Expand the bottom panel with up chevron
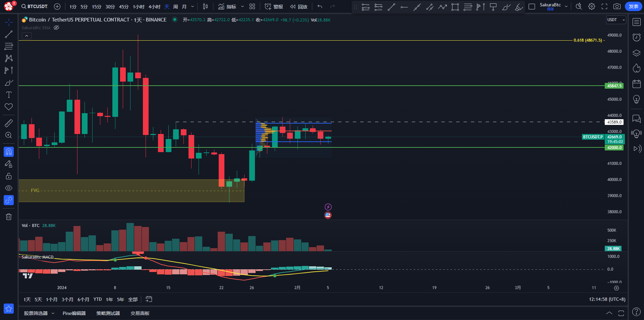The height and width of the screenshot is (320, 644). pos(609,313)
